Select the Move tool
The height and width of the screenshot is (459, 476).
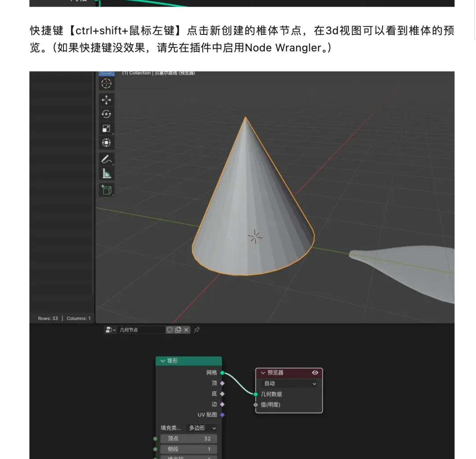(x=106, y=100)
